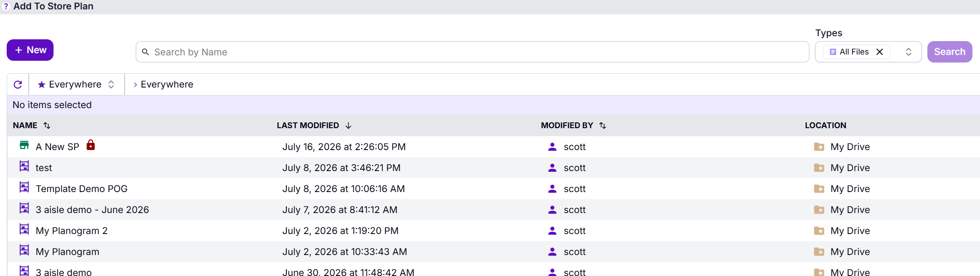980x276 pixels.
Task: Select Template Demo POG
Action: click(82, 189)
